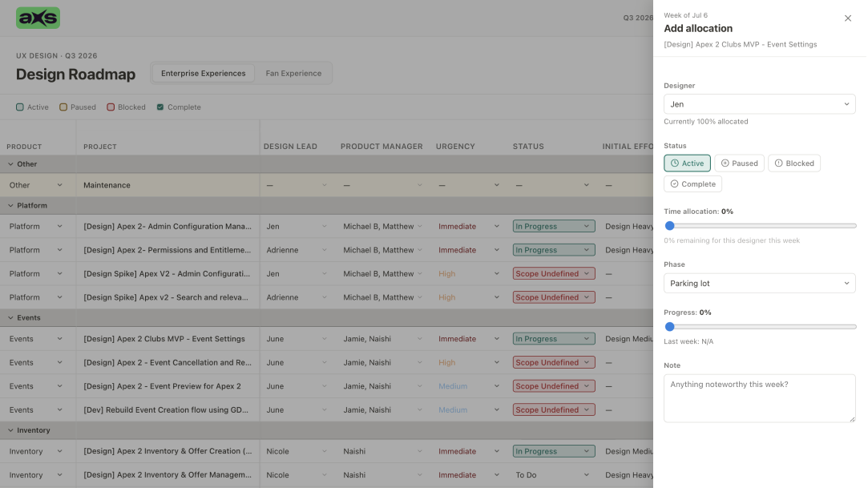The height and width of the screenshot is (488, 868).
Task: Collapse the Events group
Action: tap(10, 317)
